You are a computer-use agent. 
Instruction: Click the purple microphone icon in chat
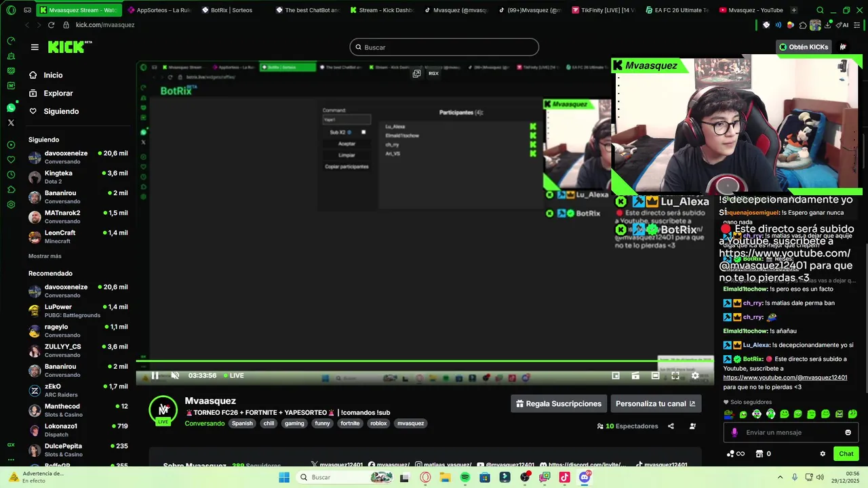[x=734, y=432]
